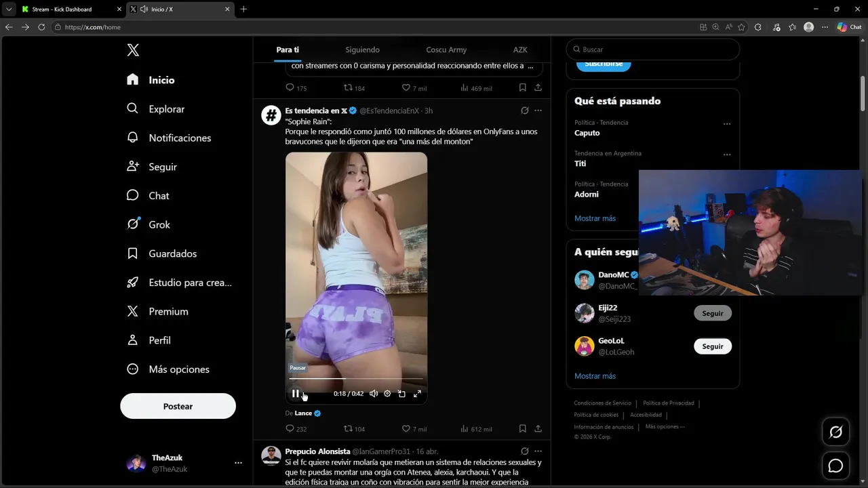Open Condiciones de Servicio link
The height and width of the screenshot is (488, 868).
click(x=602, y=403)
